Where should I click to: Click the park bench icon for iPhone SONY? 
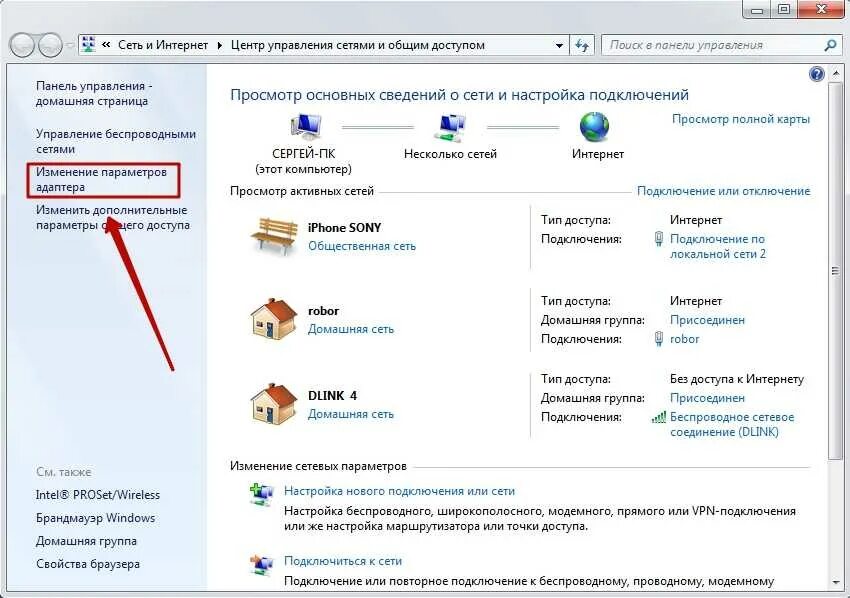click(x=275, y=235)
